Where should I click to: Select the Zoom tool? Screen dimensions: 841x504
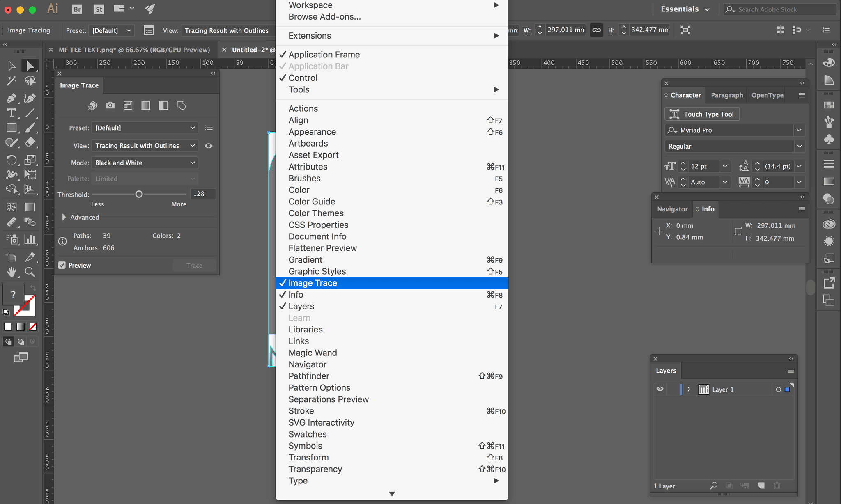[30, 272]
